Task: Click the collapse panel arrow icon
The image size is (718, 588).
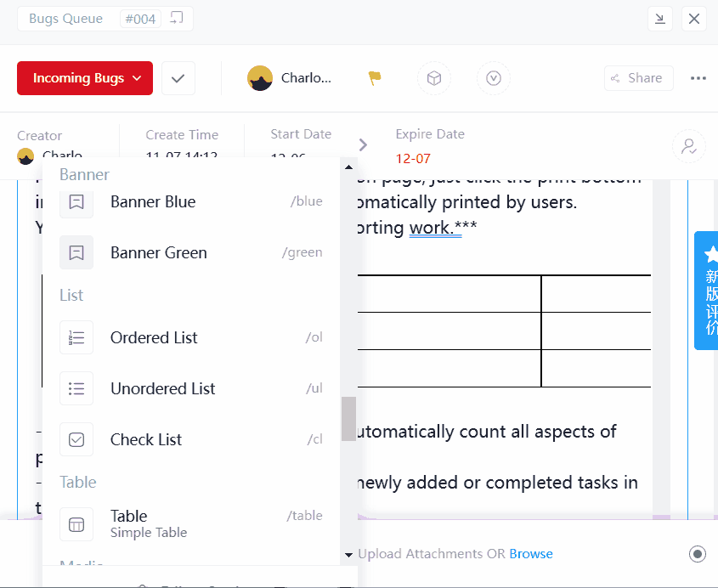Action: point(660,19)
